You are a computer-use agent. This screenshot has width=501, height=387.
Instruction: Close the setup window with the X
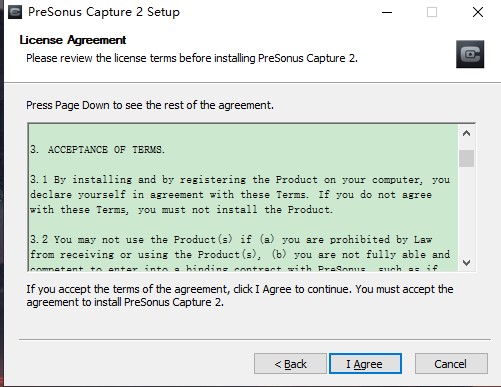click(x=478, y=12)
